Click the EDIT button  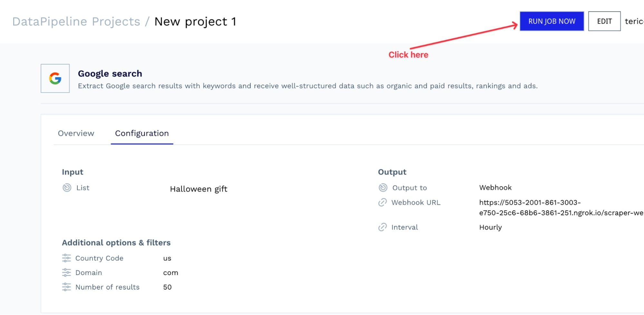(604, 21)
